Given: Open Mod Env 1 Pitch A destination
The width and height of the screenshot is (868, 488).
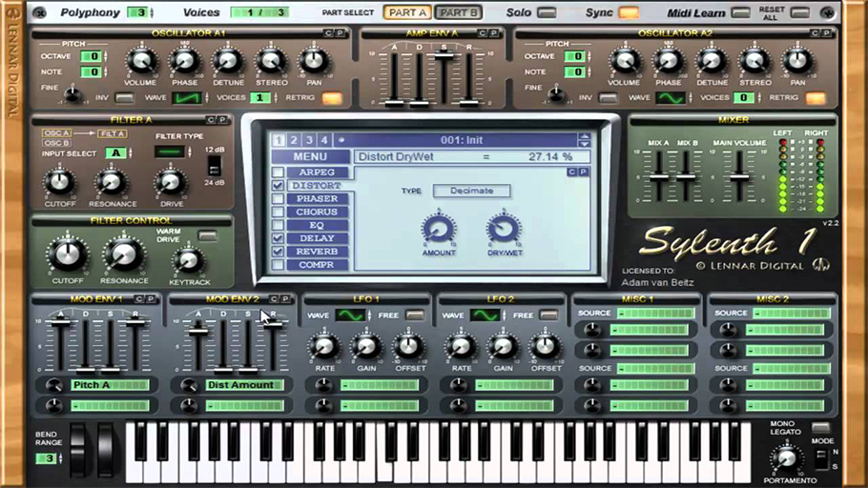Looking at the screenshot, I should click(110, 385).
